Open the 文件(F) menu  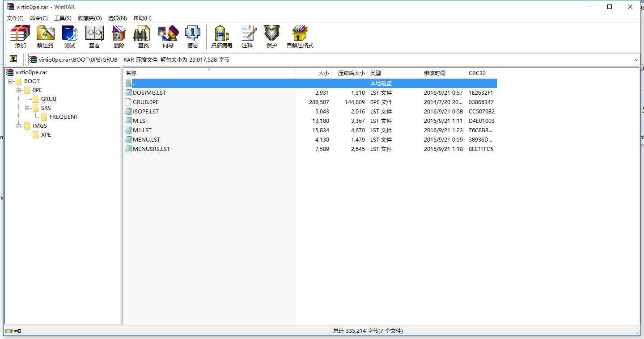click(x=15, y=18)
